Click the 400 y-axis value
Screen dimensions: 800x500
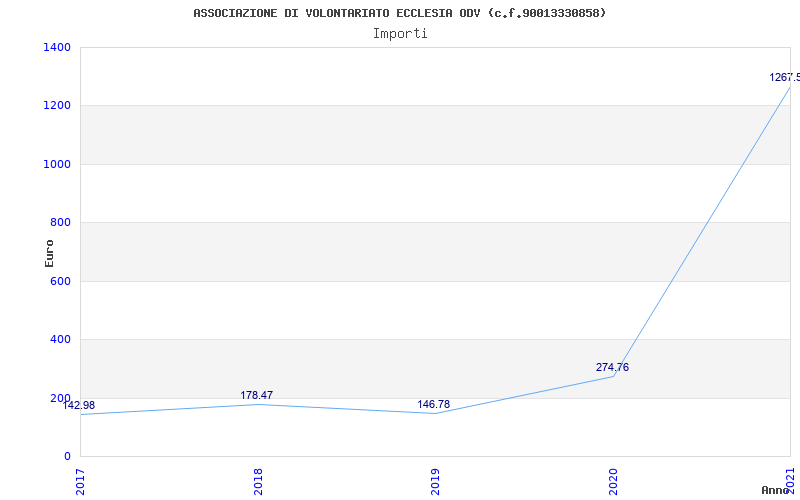(60, 339)
